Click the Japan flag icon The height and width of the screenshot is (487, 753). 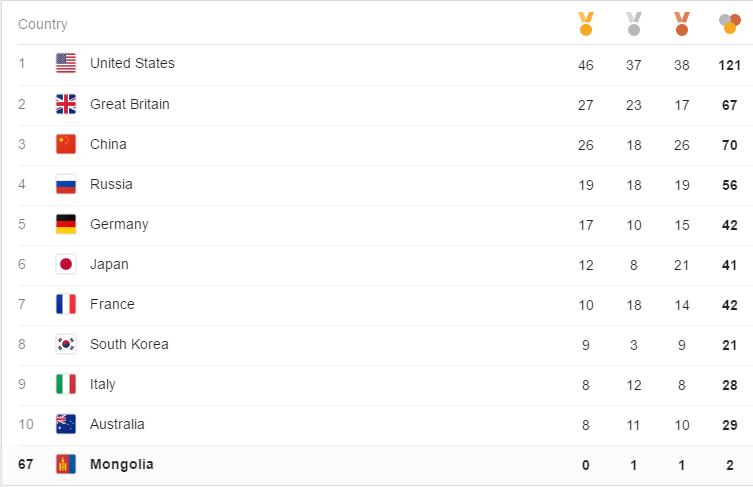tap(66, 264)
